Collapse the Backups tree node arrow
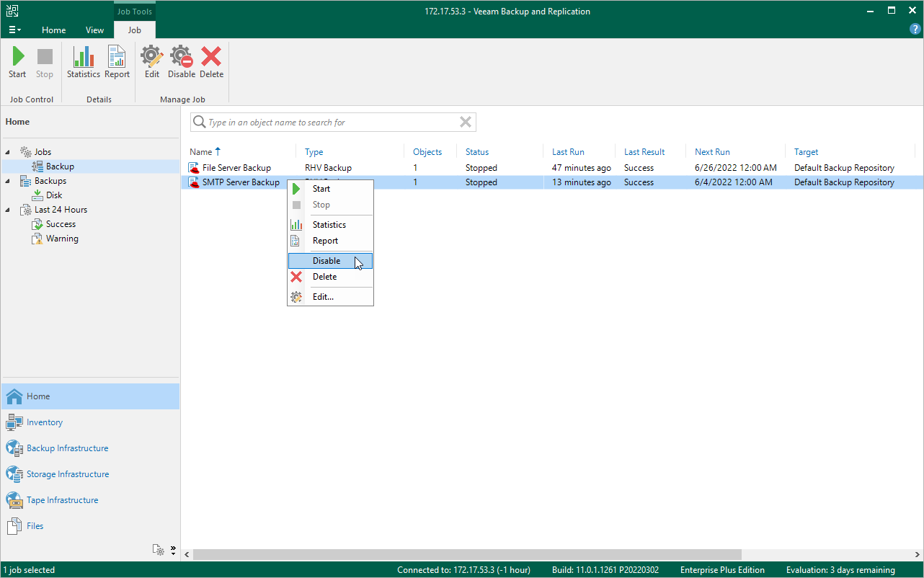This screenshot has height=578, width=924. (x=9, y=181)
